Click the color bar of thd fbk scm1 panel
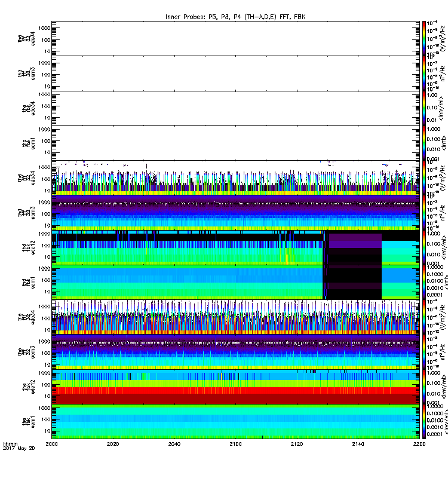Screen dimensions: 448x478 pos(424,282)
